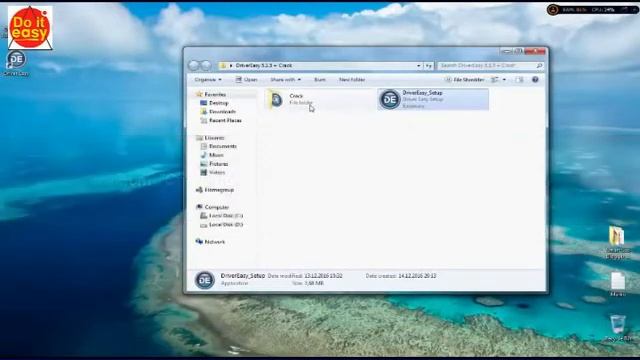Image resolution: width=640 pixels, height=360 pixels.
Task: Click the Size value 3,68 MB
Action: tap(314, 283)
